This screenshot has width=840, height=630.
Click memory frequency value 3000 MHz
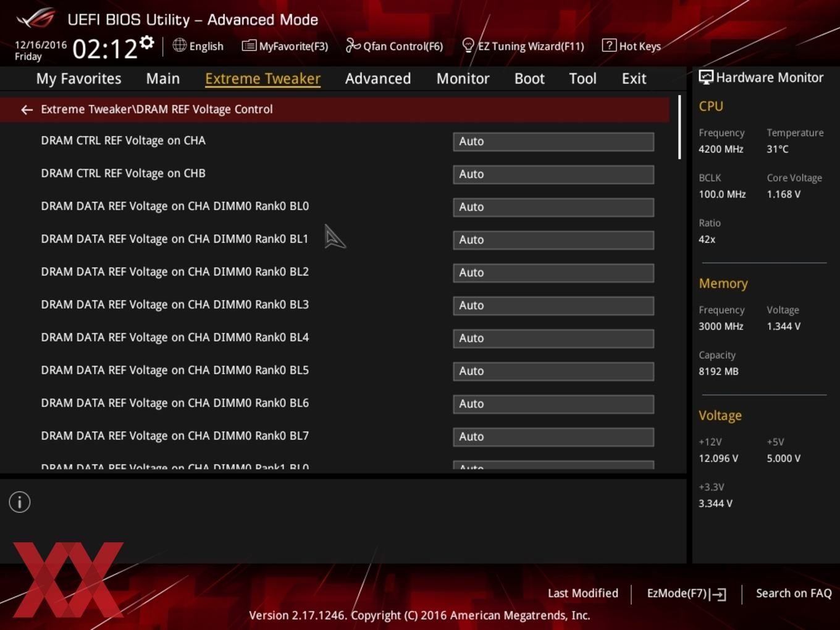coord(721,326)
